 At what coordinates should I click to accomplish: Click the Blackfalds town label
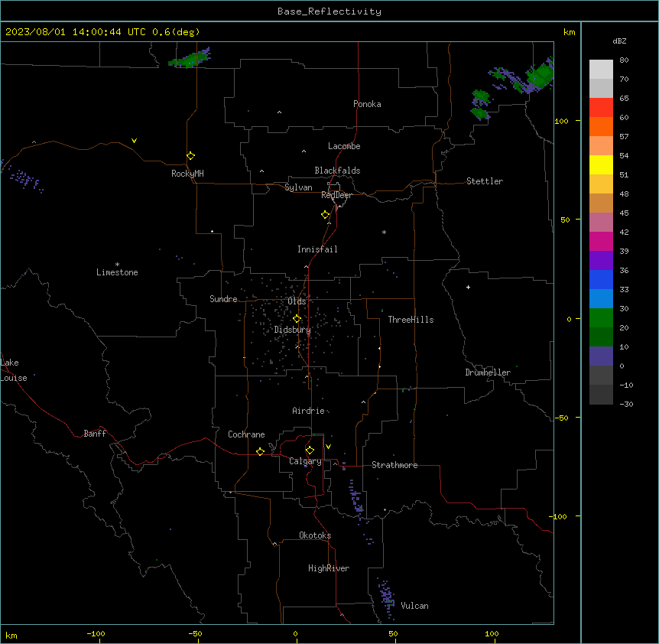337,171
